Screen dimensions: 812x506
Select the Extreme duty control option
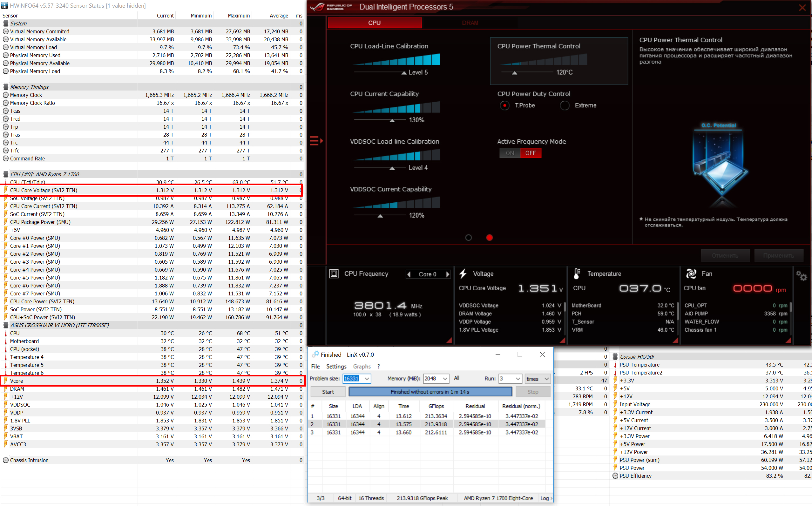coord(565,105)
